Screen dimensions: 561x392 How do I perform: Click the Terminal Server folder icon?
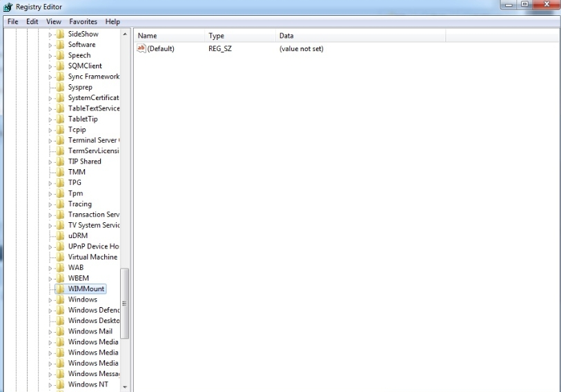click(61, 140)
